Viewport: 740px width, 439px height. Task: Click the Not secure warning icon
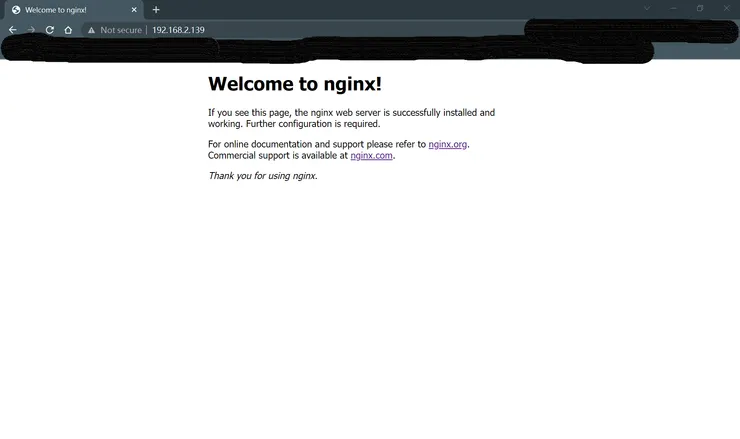[92, 30]
